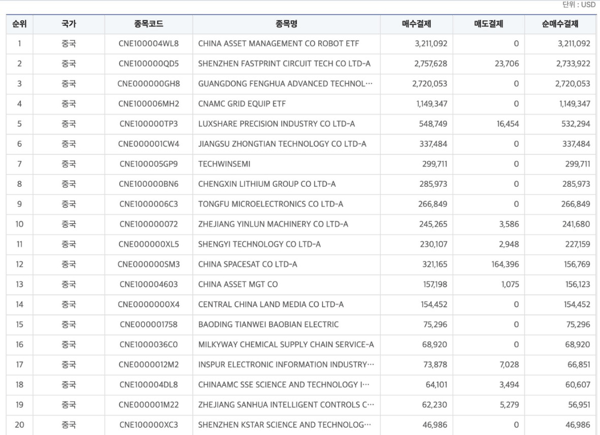
Task: Click the buy amount 321,165
Action: [435, 264]
